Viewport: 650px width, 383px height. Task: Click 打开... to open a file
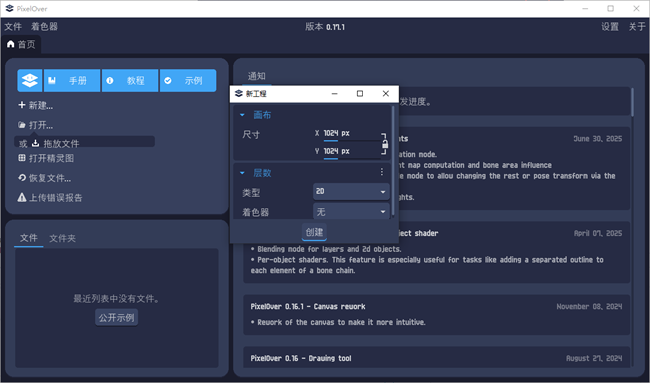pos(36,125)
